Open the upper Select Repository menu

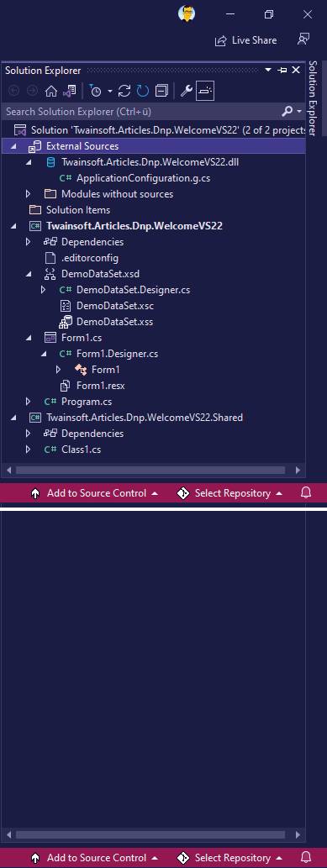[x=230, y=492]
